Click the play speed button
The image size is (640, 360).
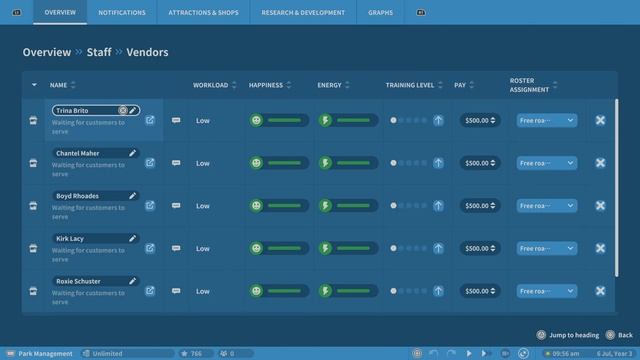click(469, 353)
